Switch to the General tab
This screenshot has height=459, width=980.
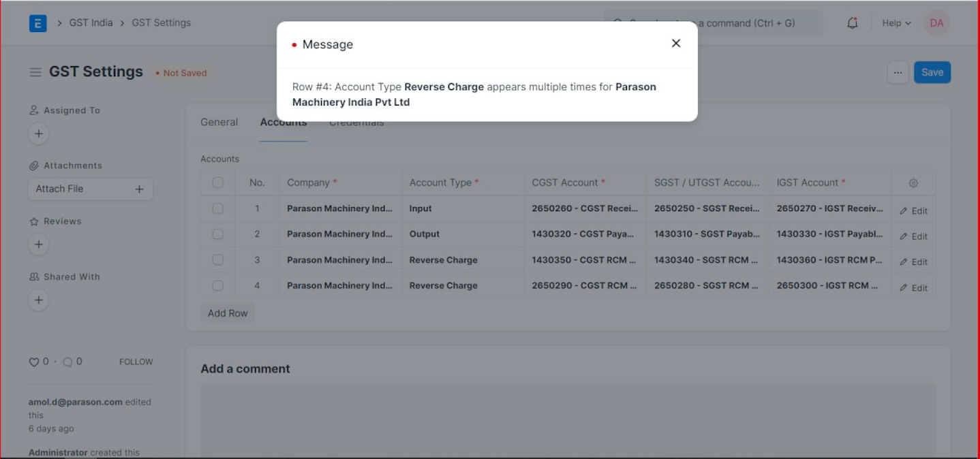[x=219, y=122]
